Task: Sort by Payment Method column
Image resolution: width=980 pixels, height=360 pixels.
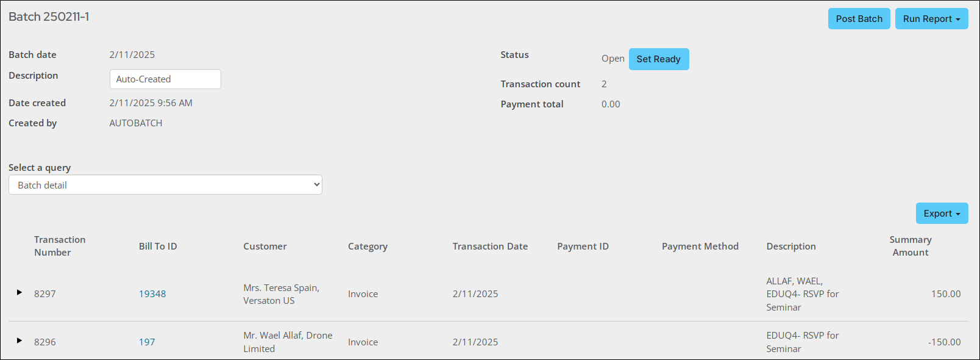Action: tap(700, 247)
